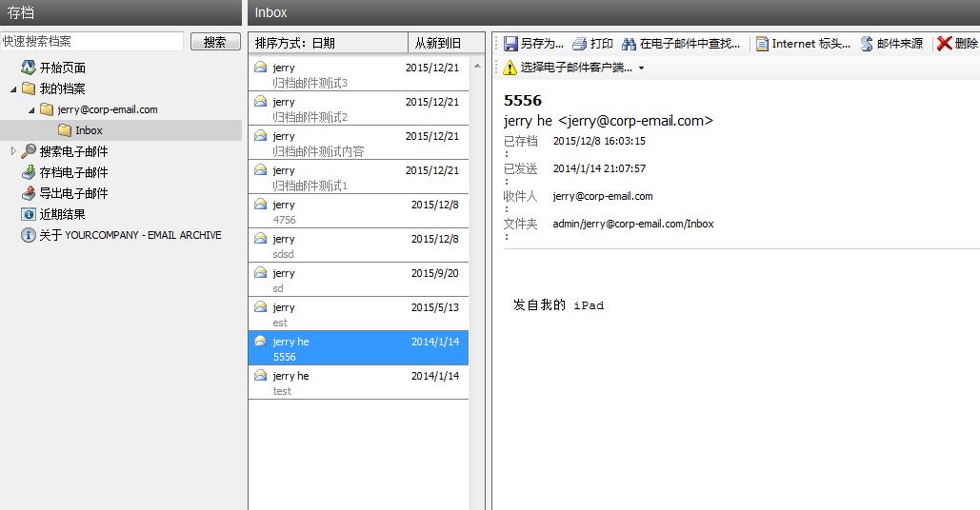The image size is (980, 510).
Task: Click the Search (搜索) button
Action: point(215,42)
